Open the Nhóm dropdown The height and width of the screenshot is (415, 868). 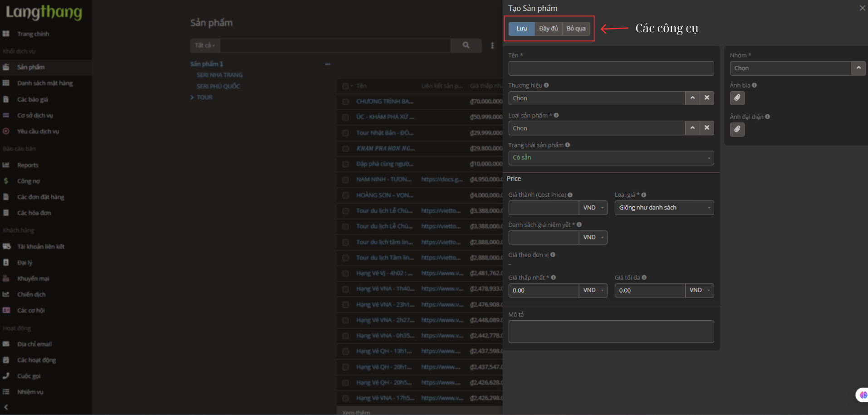pos(858,68)
